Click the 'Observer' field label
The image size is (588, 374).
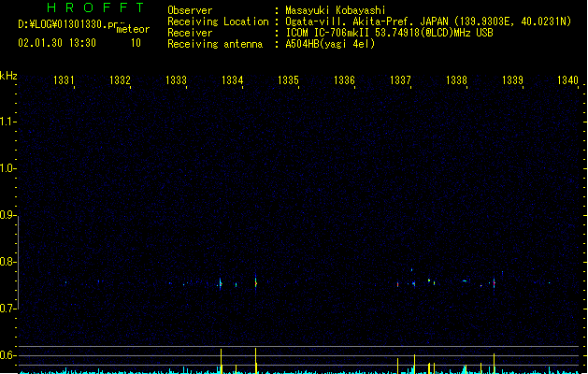[x=190, y=10]
